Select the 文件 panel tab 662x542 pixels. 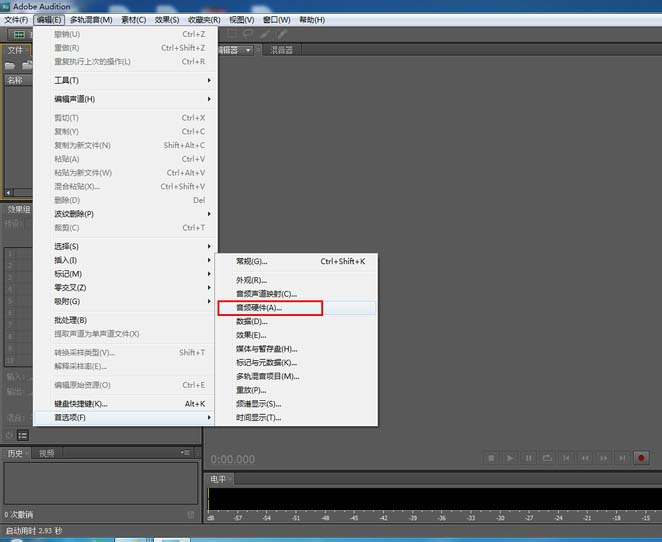pyautogui.click(x=15, y=50)
